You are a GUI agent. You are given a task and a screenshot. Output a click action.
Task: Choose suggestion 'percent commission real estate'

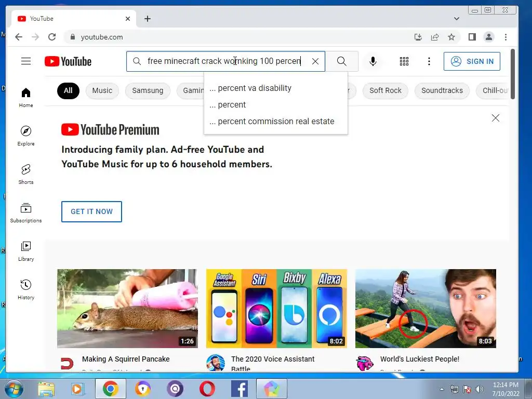[x=275, y=122]
